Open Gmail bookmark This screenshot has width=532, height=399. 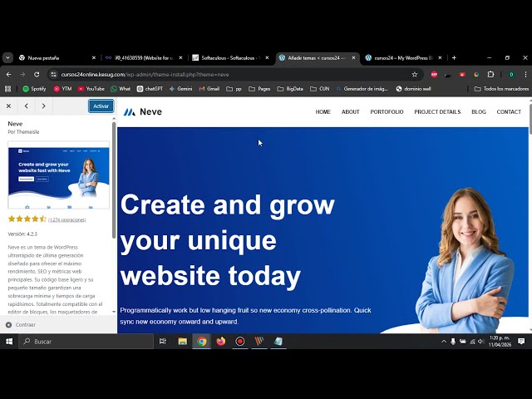coord(209,89)
